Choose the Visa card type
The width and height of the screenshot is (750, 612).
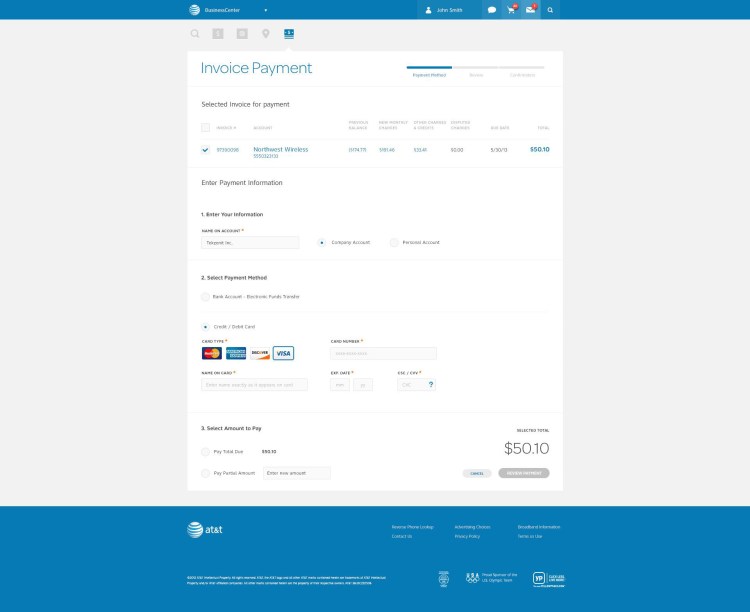(x=284, y=353)
